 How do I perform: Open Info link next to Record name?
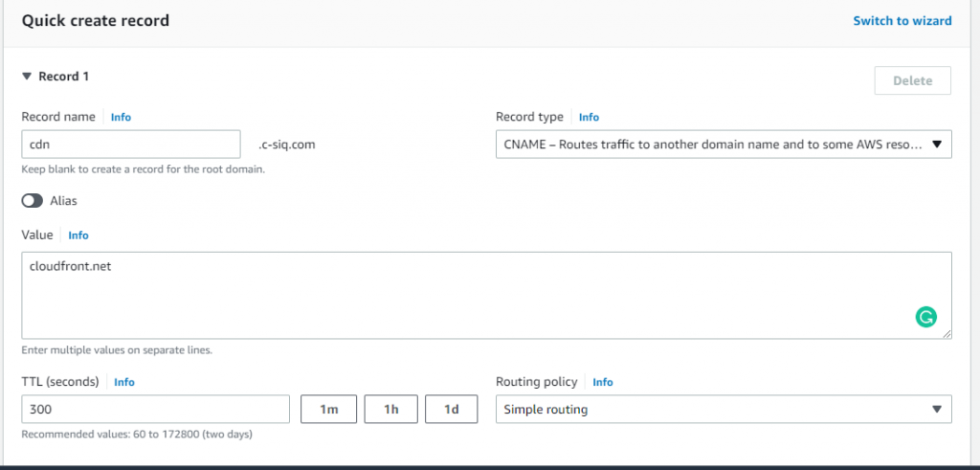(121, 117)
